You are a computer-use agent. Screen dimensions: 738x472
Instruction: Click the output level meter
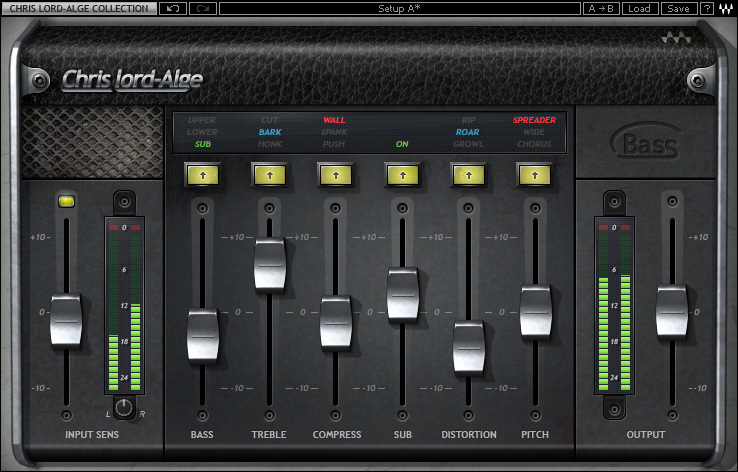pos(614,306)
